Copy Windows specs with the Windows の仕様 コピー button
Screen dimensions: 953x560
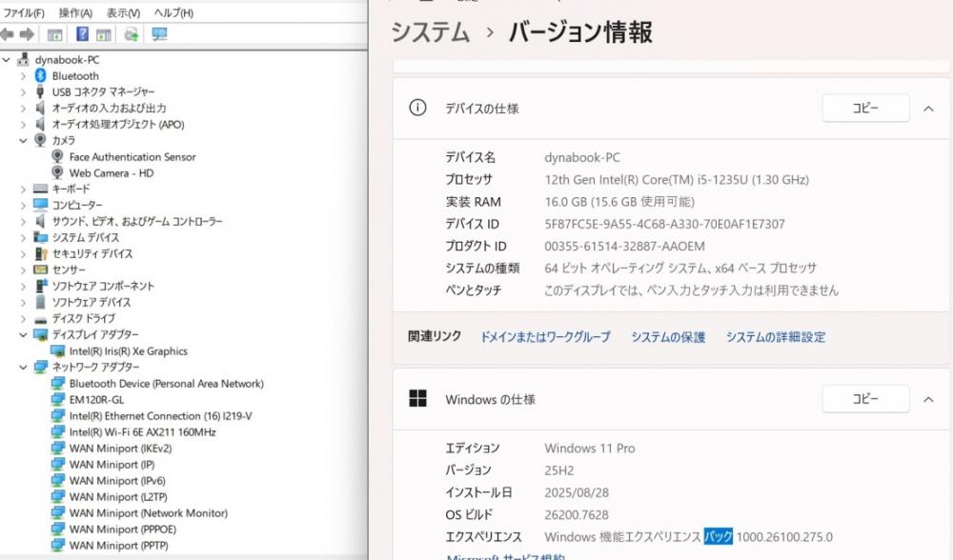click(x=865, y=398)
